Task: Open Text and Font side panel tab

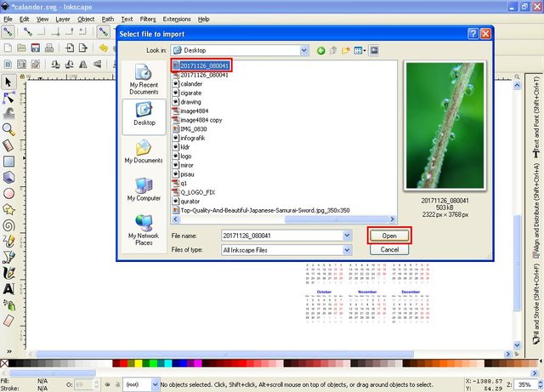Action: [536, 116]
